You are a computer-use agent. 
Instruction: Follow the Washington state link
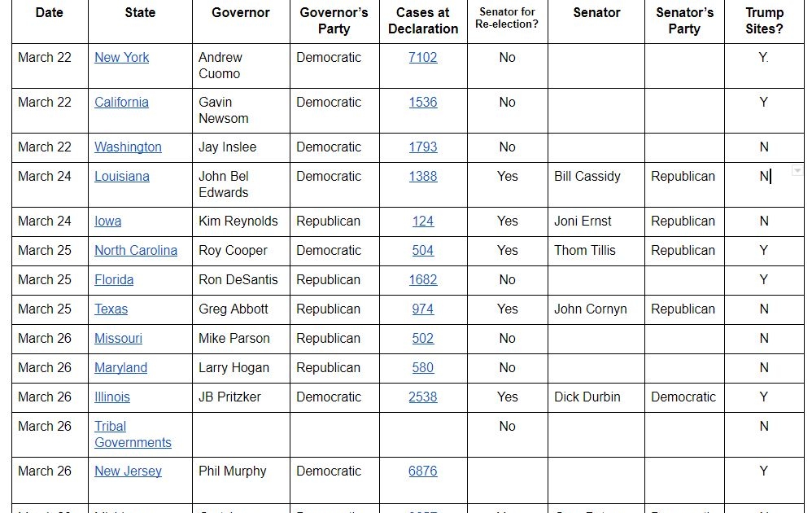128,147
